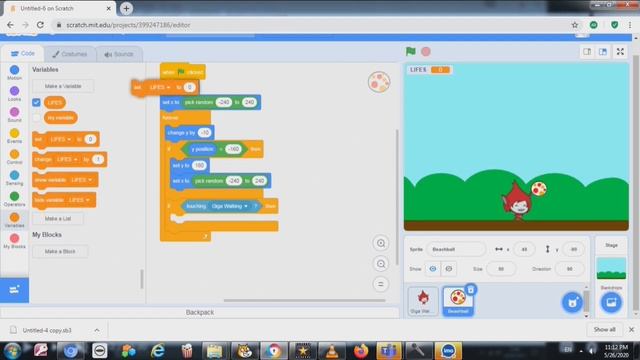Screen dimensions: 640x360
Task: Reset the workspace zoom to default
Action: [x=381, y=284]
